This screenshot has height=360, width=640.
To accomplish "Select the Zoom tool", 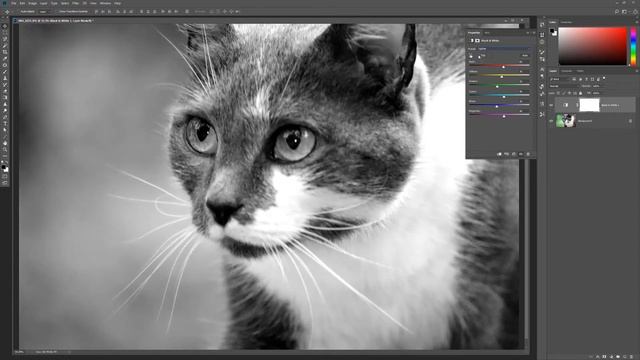I will point(5,150).
